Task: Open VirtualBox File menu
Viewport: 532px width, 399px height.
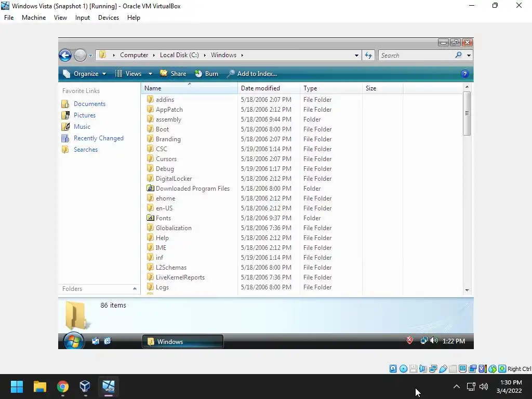Action: [9, 18]
